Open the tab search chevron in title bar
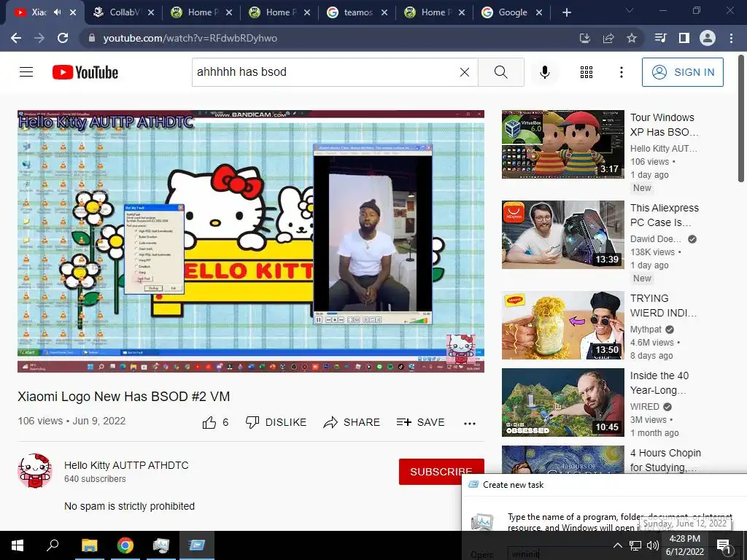Screen dimensions: 747x560 click(x=630, y=10)
